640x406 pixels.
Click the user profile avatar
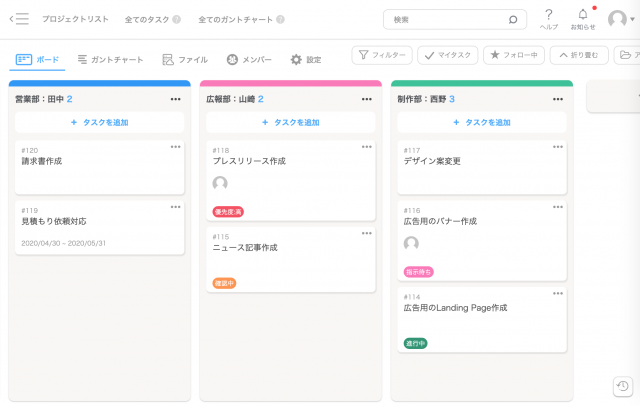click(618, 19)
